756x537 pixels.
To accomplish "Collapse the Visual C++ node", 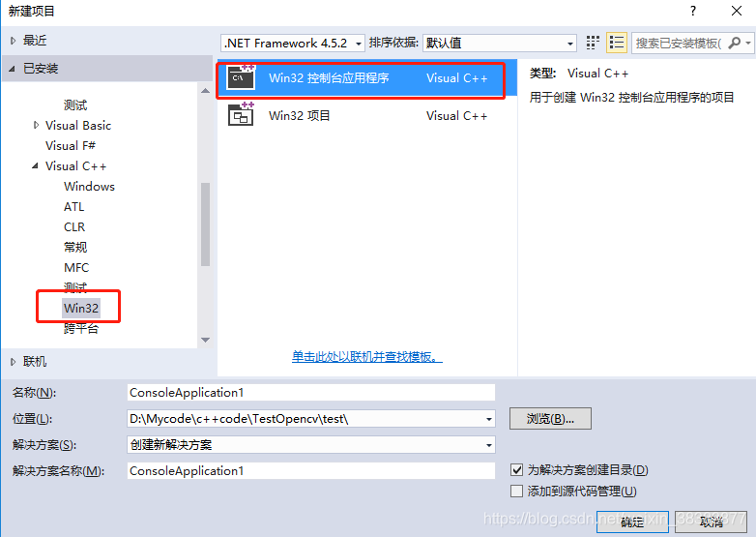I will (35, 165).
